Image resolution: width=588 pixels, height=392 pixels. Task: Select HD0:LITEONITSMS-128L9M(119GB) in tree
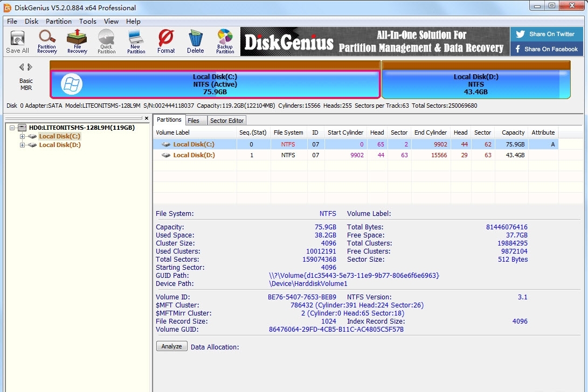click(x=82, y=128)
